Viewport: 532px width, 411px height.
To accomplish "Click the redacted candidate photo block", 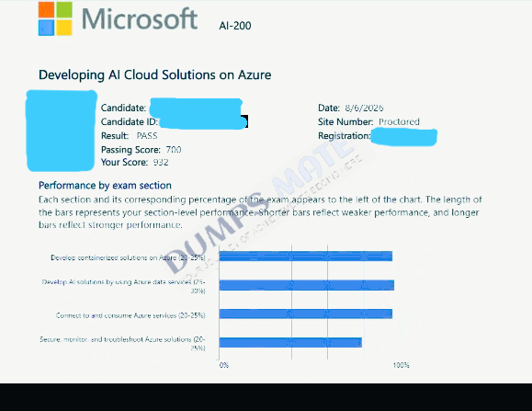I will (62, 131).
